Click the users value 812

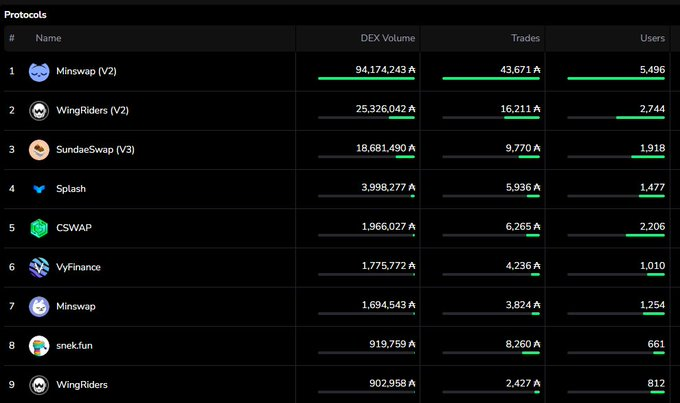coord(656,383)
